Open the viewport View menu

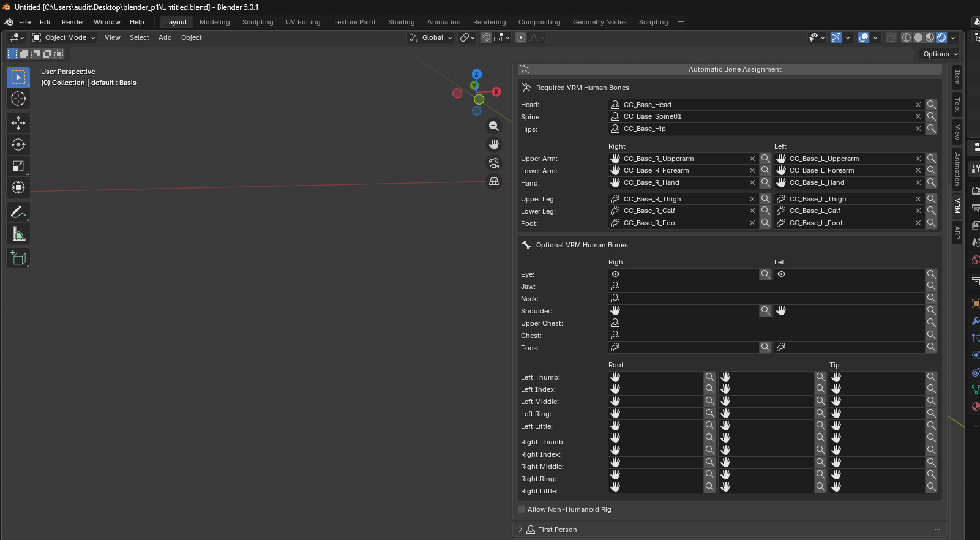pos(113,37)
